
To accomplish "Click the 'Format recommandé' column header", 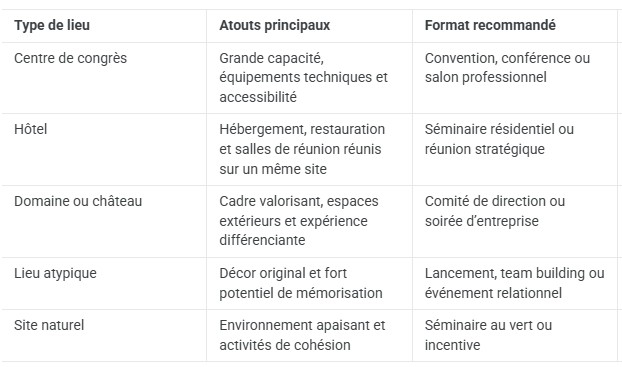I will tap(490, 25).
